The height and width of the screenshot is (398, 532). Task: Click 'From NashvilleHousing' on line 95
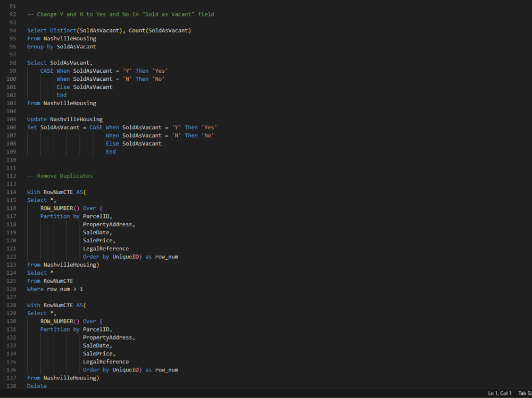pyautogui.click(x=61, y=39)
